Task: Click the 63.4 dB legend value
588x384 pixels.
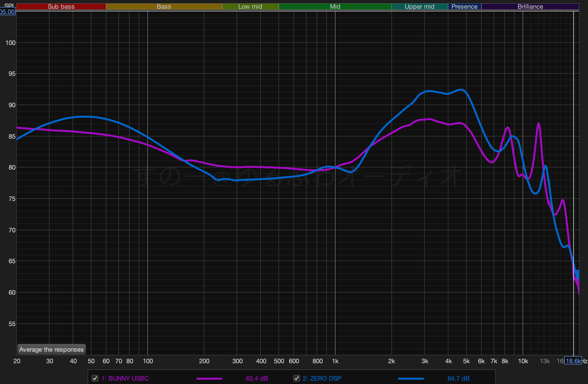Action: [257, 379]
